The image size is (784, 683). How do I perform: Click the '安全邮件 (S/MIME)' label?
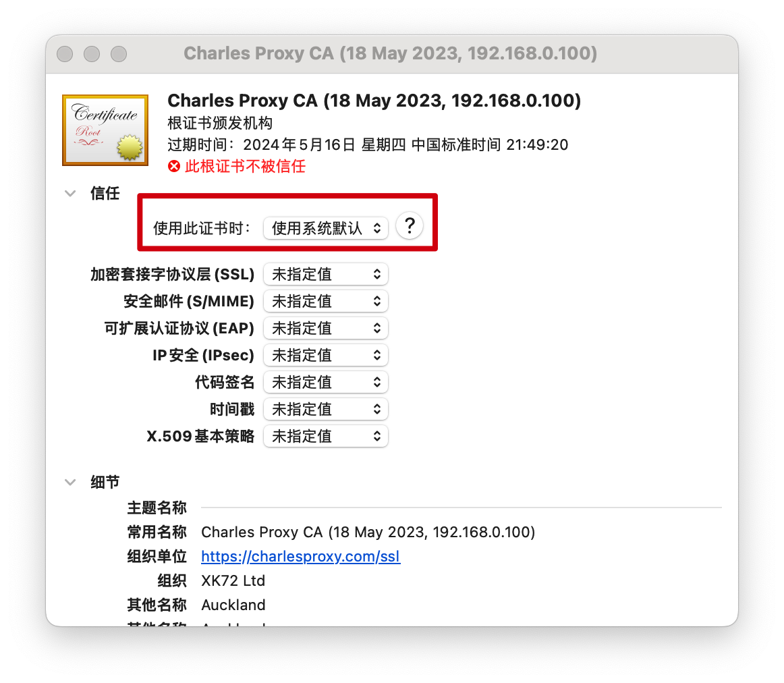188,301
